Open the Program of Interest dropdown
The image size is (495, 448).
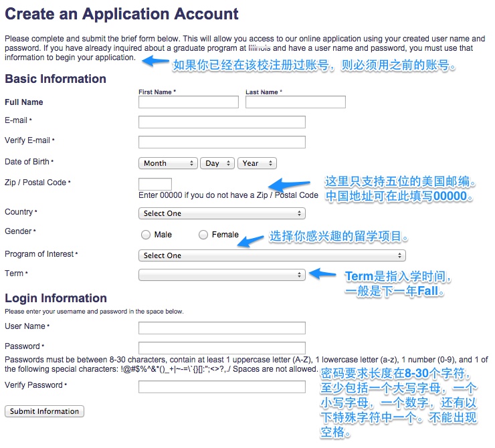click(x=272, y=255)
